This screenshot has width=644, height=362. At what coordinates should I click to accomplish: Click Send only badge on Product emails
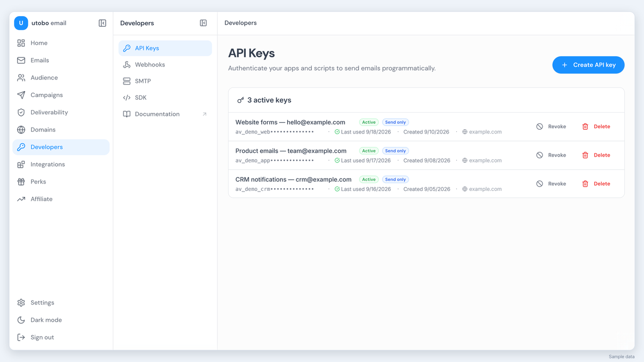pos(396,151)
